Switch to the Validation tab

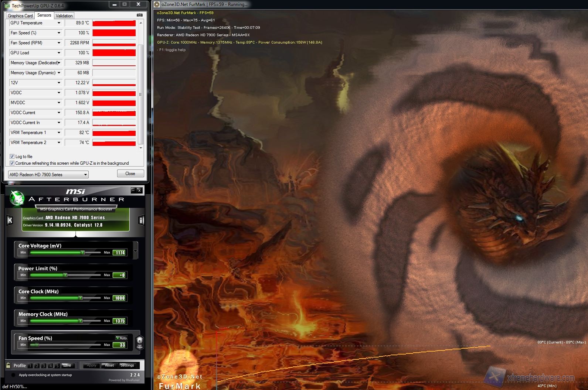click(64, 16)
